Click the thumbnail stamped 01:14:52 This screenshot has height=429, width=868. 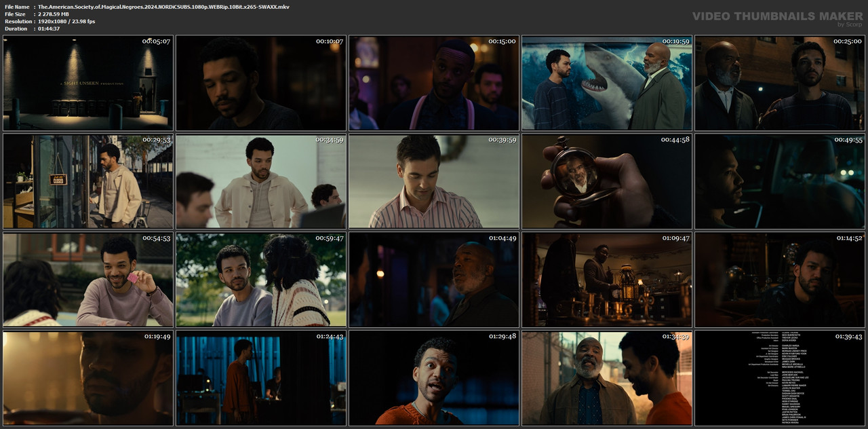780,280
